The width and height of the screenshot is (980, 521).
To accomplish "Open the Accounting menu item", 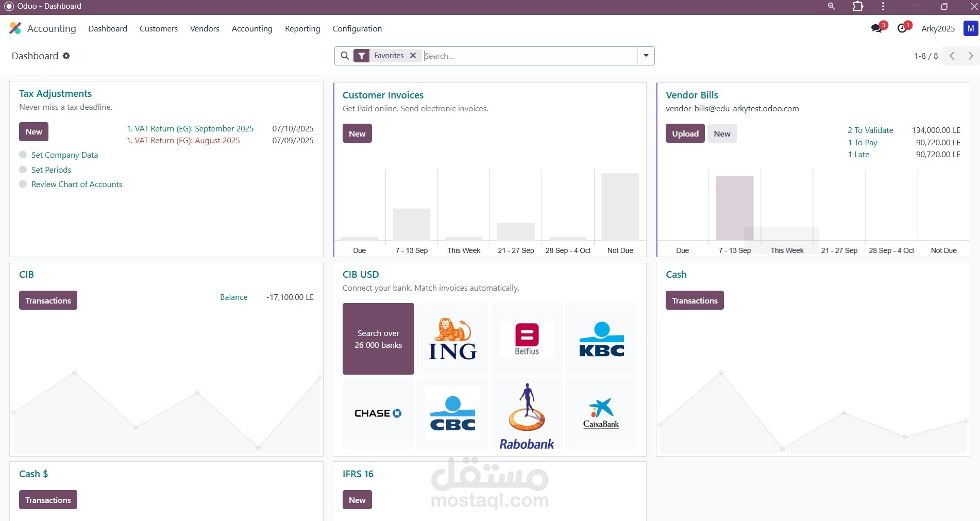I will [x=252, y=28].
